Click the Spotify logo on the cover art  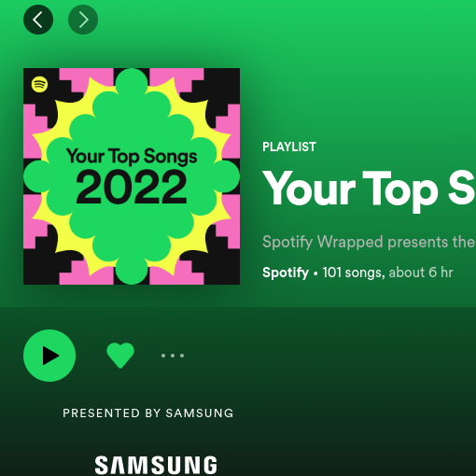point(39,84)
